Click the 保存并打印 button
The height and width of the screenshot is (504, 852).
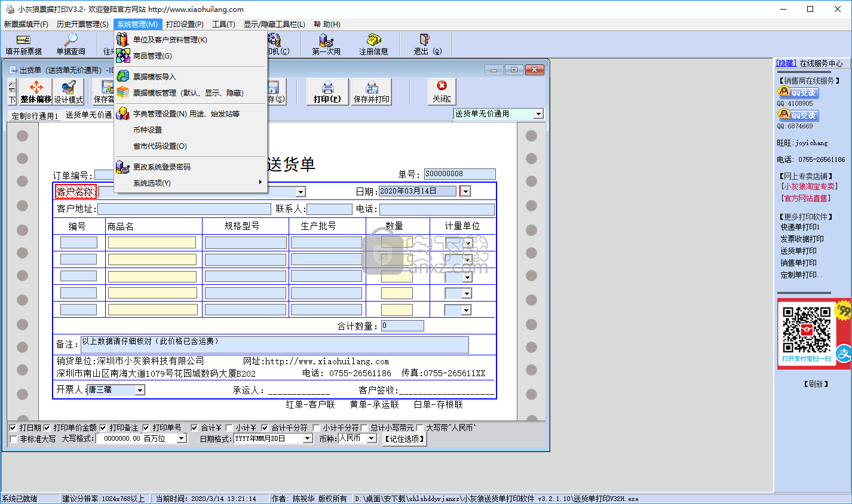pos(372,92)
